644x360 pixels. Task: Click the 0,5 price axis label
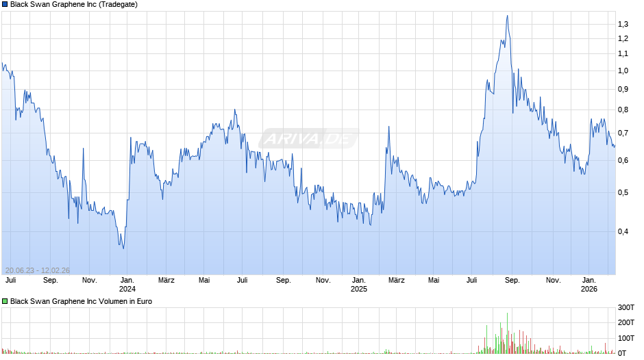click(x=623, y=192)
